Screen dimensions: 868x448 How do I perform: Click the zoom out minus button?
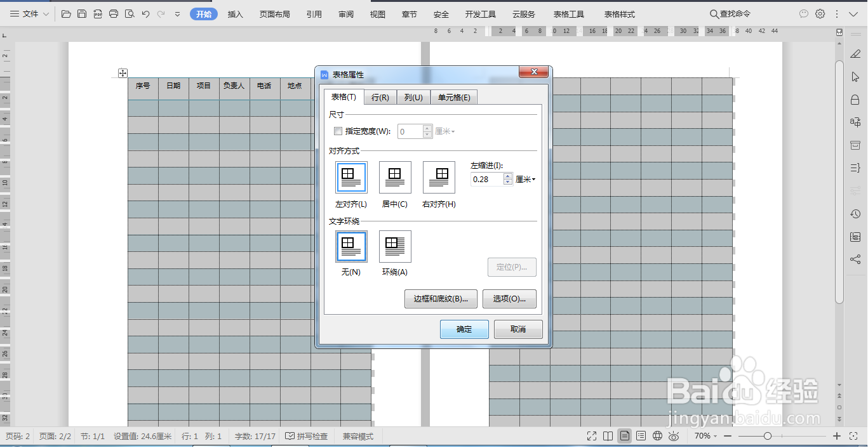(728, 436)
